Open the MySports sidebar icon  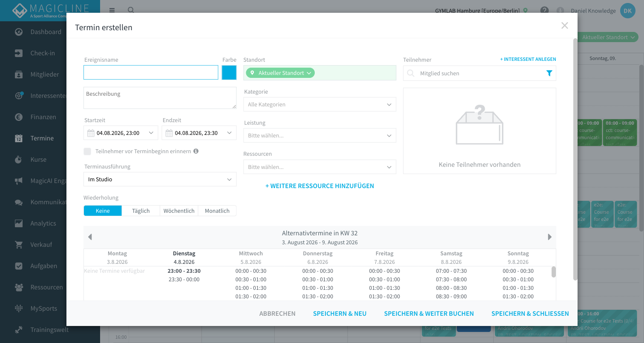[19, 309]
